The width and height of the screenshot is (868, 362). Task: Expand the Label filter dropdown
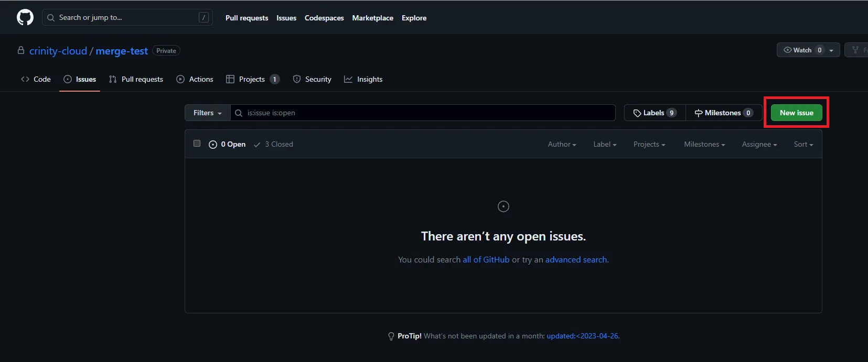(605, 144)
